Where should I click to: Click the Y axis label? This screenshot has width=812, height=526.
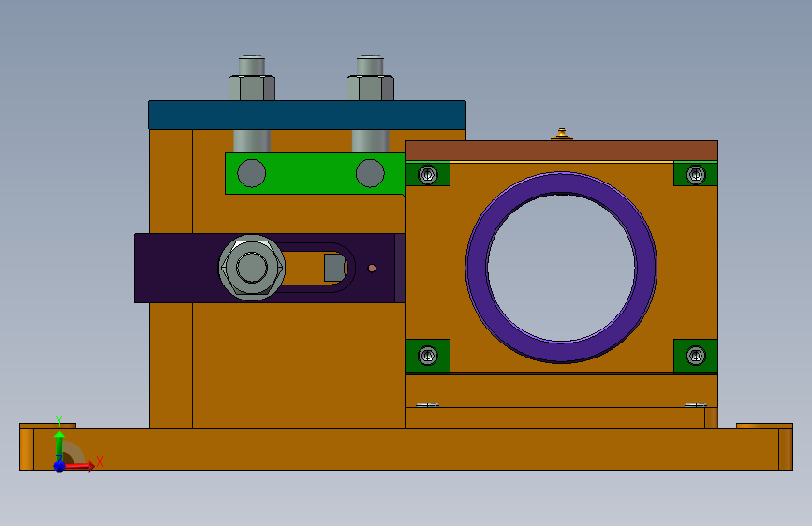[59, 421]
